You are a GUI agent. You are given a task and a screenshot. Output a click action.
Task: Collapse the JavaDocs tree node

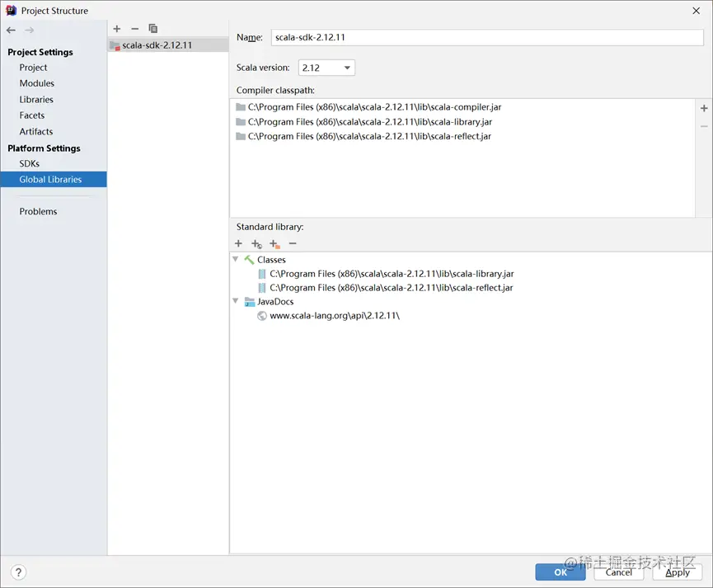click(x=236, y=301)
